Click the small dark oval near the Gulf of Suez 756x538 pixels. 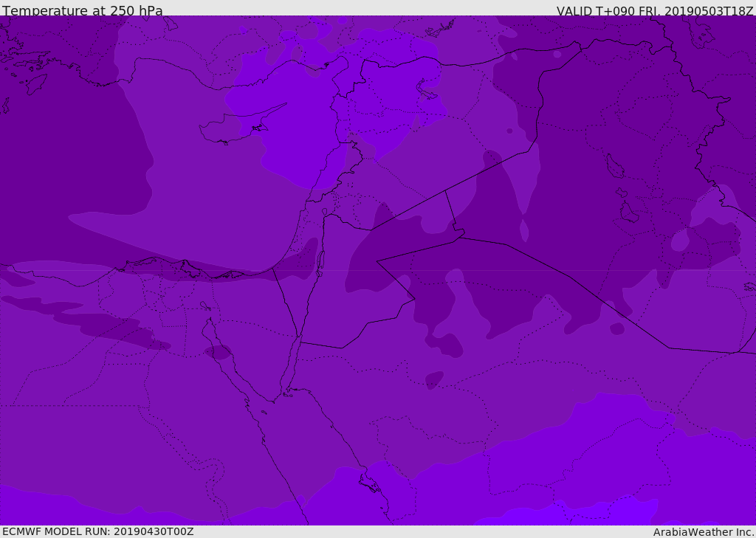(x=218, y=352)
